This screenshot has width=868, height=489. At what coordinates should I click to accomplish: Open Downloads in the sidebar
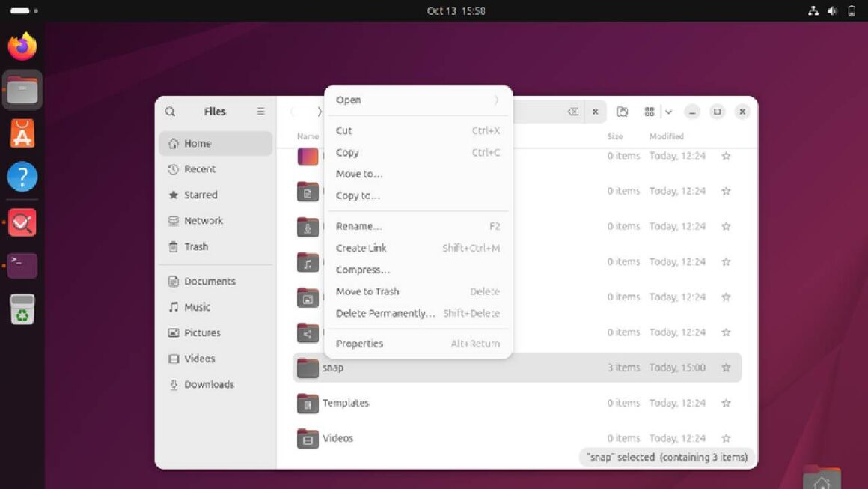tap(216, 385)
